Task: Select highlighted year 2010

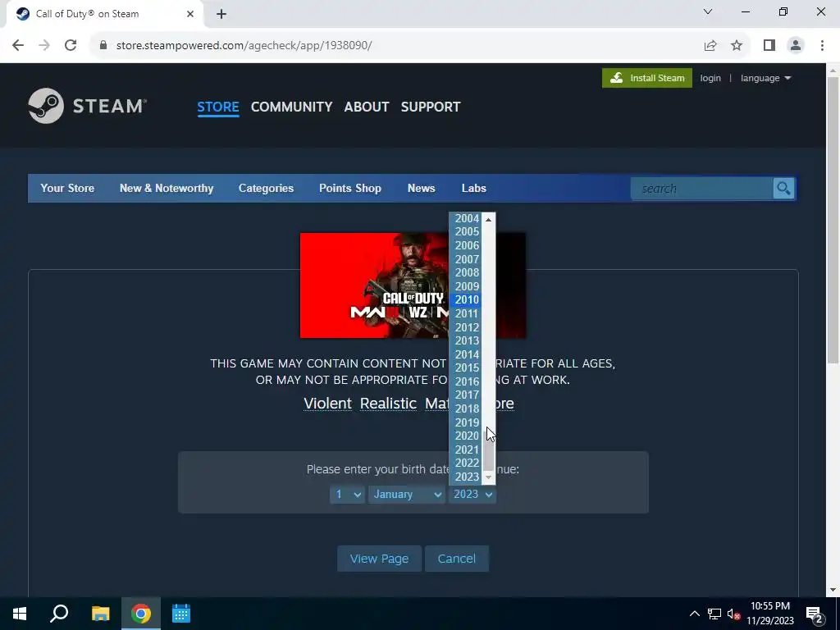Action: [466, 300]
